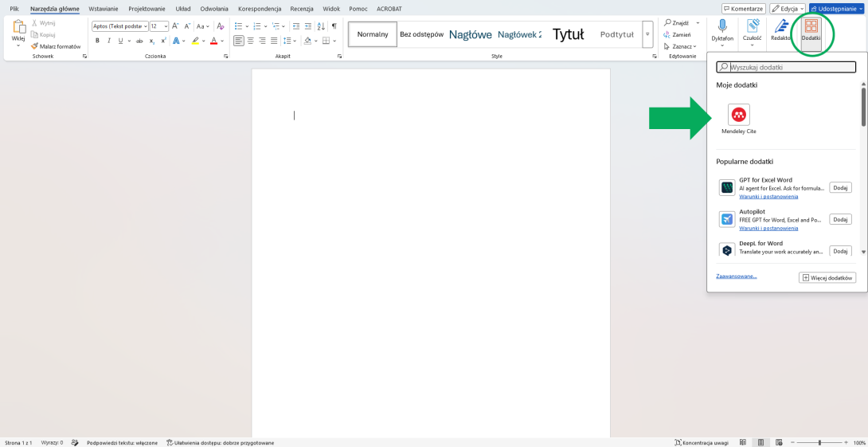Click the Komentarze button
The height and width of the screenshot is (447, 868).
[744, 9]
